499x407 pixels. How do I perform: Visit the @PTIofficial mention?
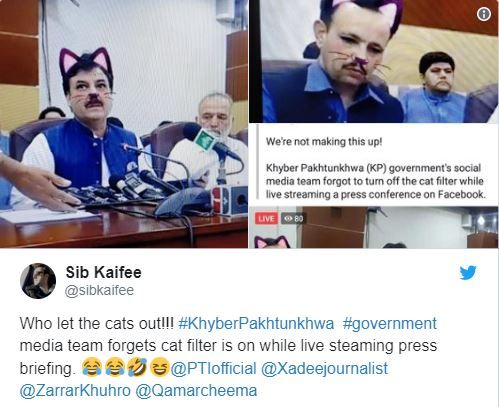[x=214, y=368]
